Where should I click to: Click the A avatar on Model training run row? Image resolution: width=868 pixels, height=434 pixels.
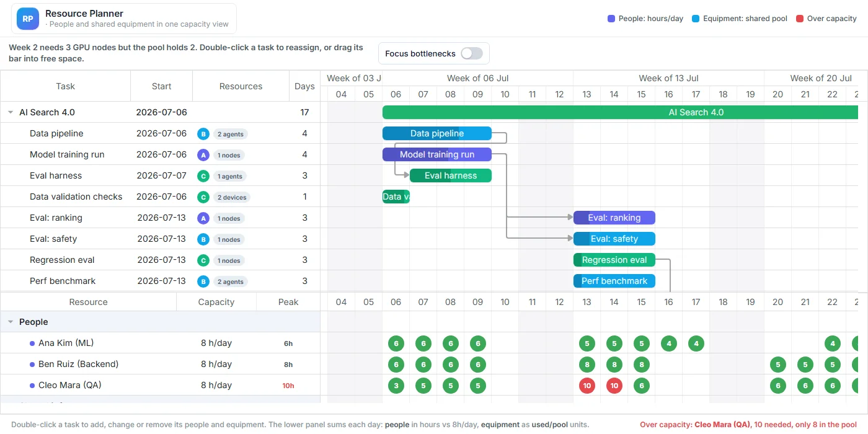203,154
